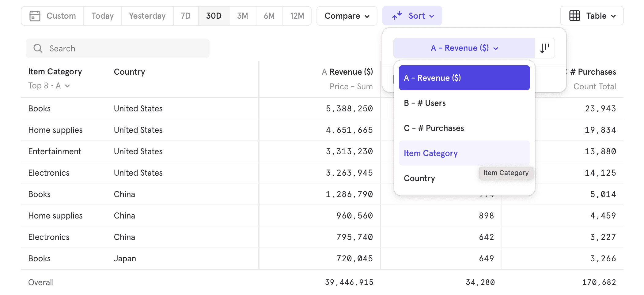The image size is (644, 295).
Task: Switch to the 30D range
Action: 214,16
